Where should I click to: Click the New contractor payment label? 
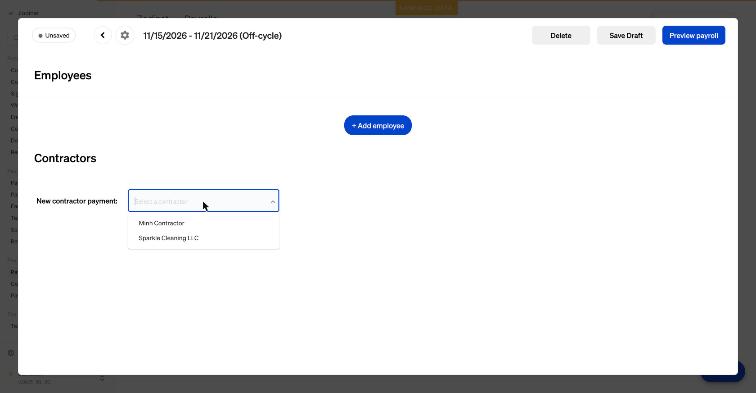77,201
